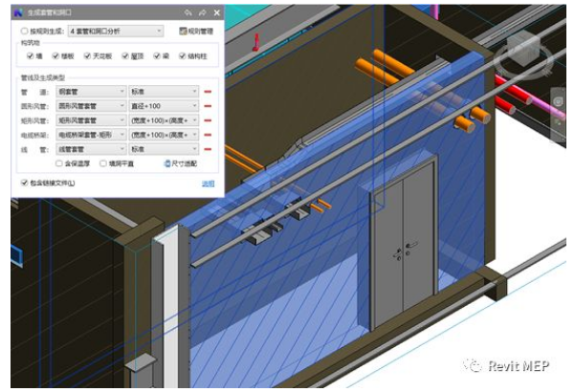Open the 直径+100 size dropdown
Screen dimensions: 575x392
[164, 106]
